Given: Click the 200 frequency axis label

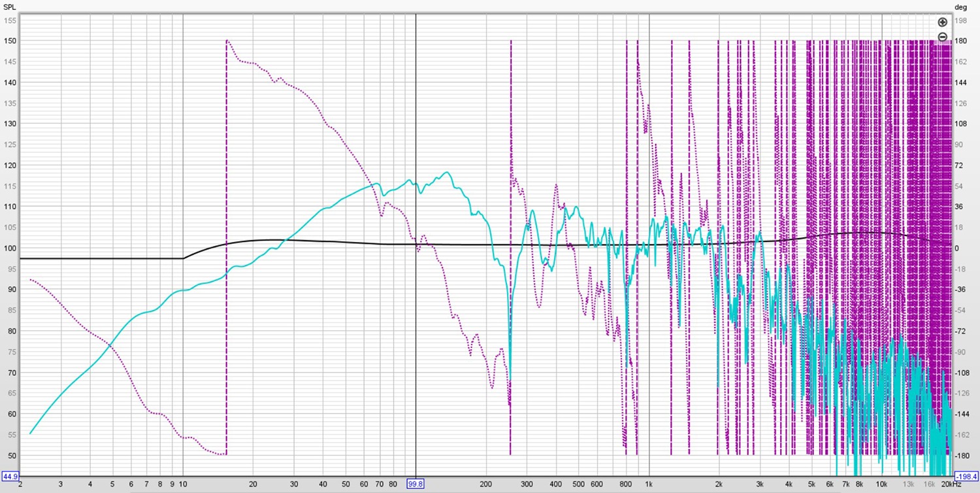Looking at the screenshot, I should click(x=485, y=484).
